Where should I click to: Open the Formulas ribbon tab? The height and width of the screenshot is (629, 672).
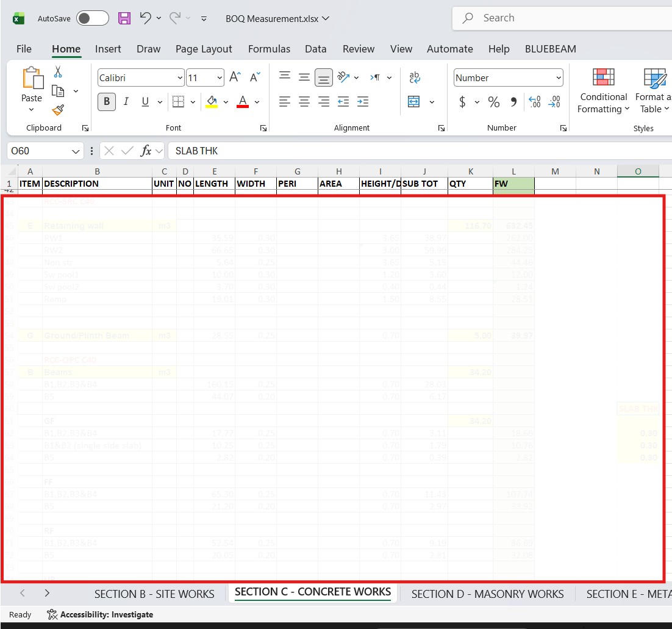tap(269, 49)
